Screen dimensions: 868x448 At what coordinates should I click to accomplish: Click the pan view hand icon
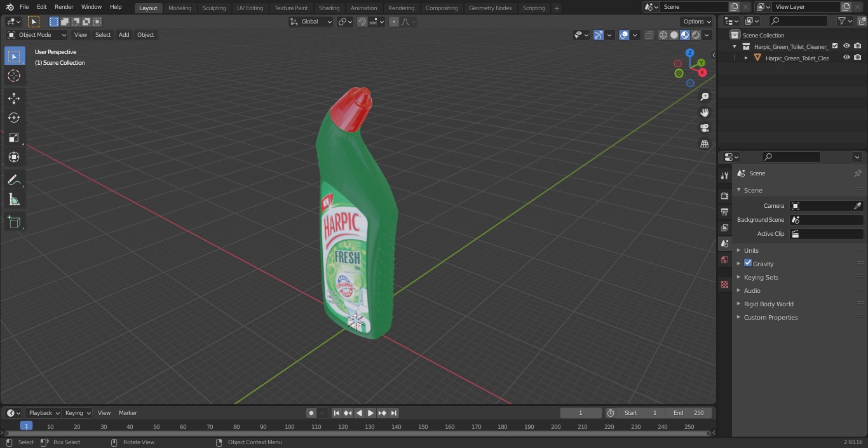tap(704, 112)
